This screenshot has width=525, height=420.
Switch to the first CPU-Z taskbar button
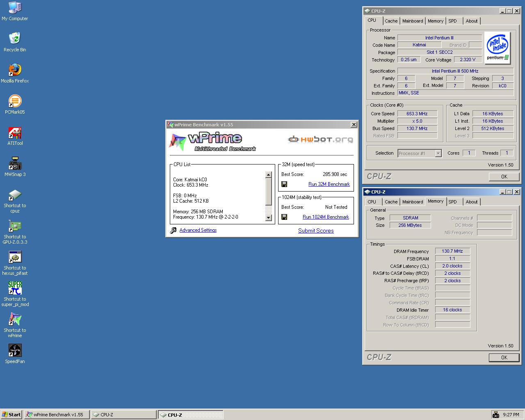123,415
